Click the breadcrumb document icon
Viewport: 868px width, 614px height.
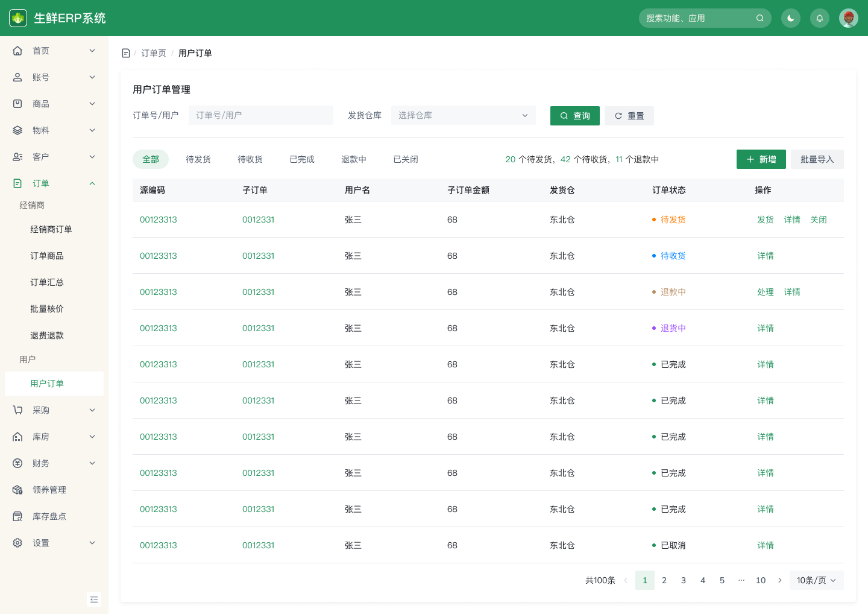tap(126, 53)
